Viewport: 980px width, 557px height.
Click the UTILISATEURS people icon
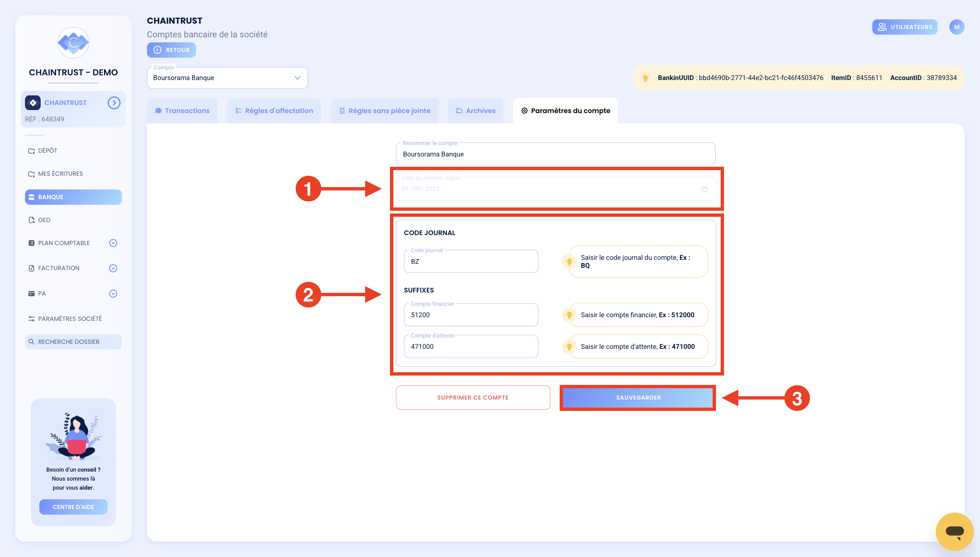[x=882, y=27]
